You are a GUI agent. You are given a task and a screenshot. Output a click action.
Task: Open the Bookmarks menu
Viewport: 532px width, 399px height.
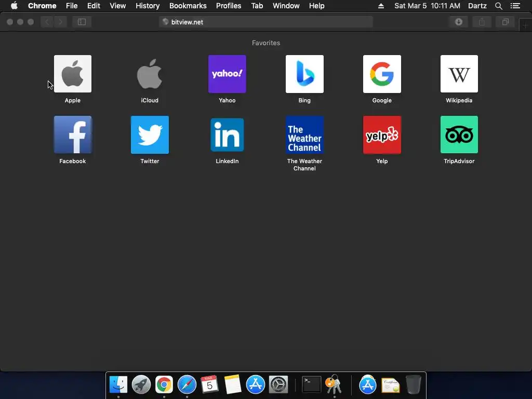pos(188,6)
